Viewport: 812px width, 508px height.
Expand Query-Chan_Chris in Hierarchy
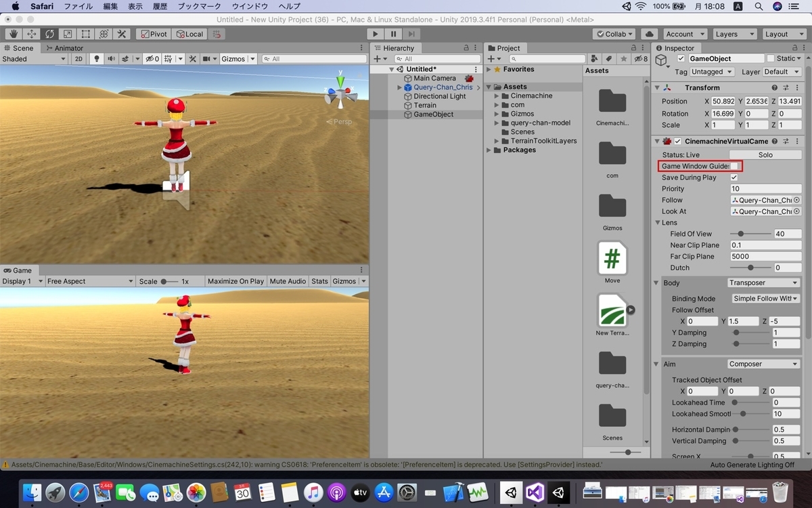(x=400, y=87)
